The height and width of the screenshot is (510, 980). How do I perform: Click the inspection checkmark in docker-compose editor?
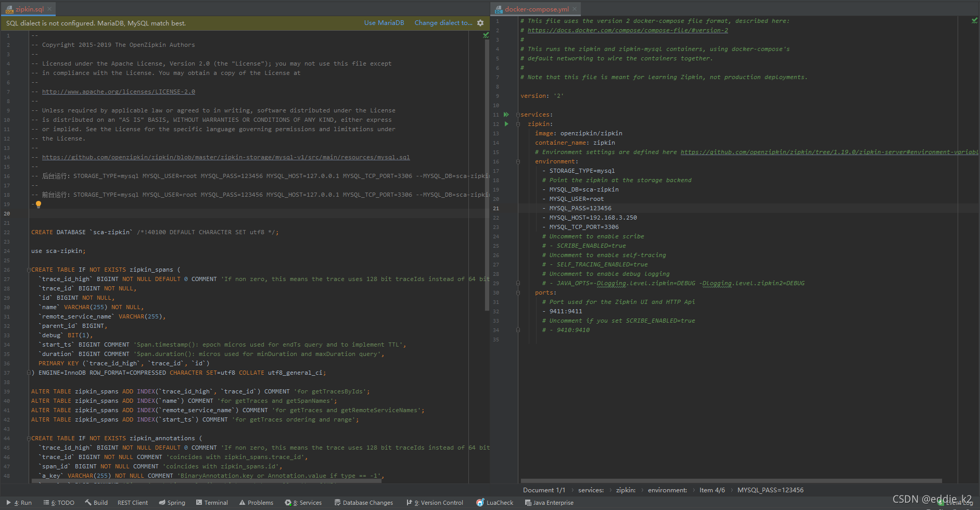974,21
